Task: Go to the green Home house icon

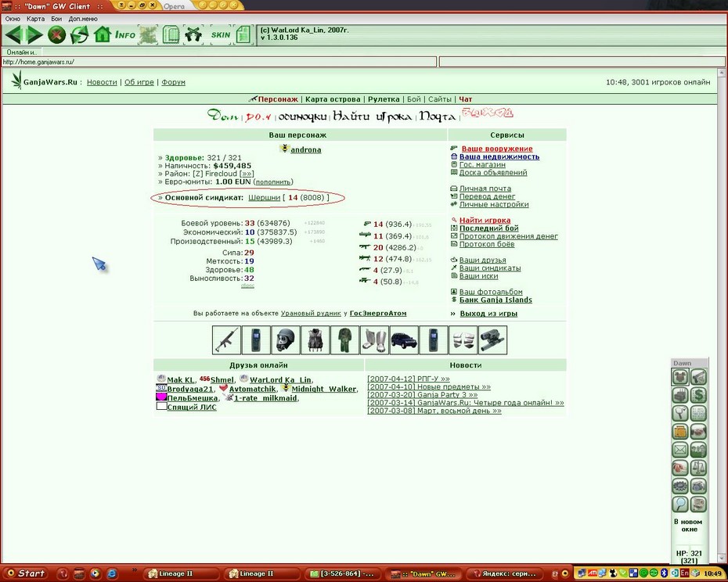Action: click(102, 34)
